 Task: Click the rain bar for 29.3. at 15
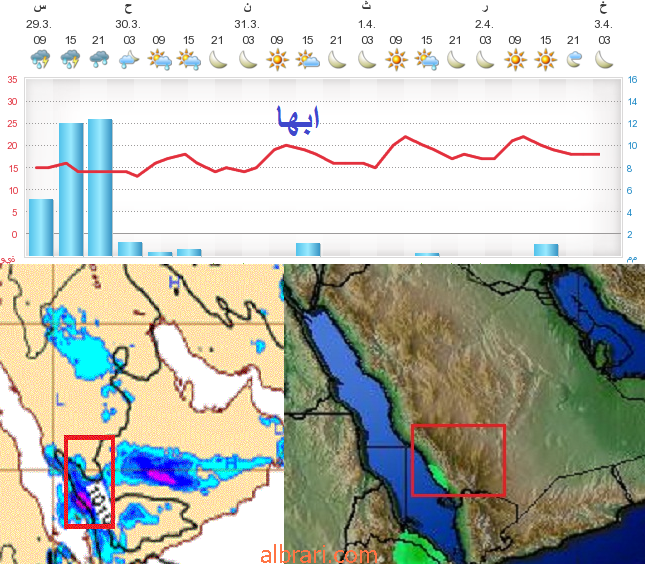click(x=71, y=190)
